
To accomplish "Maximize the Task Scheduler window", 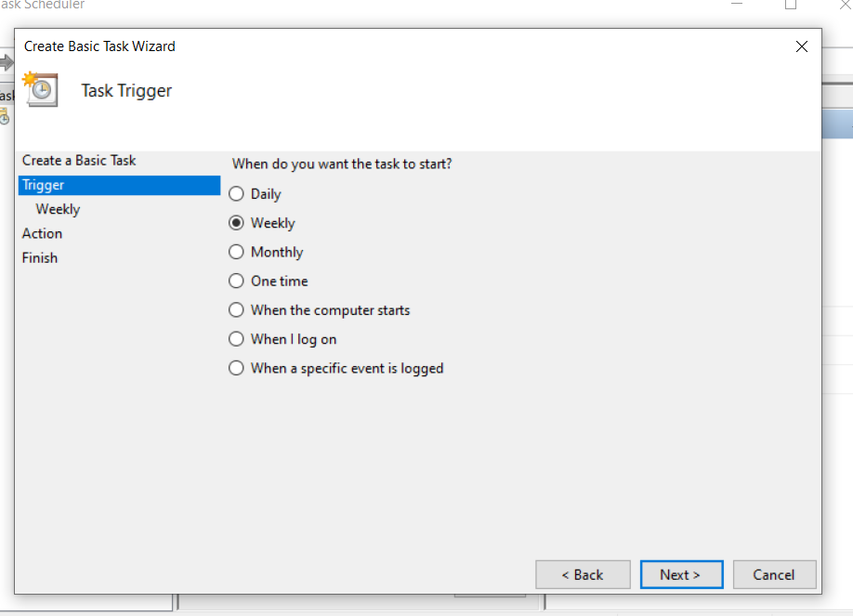I will tap(791, 5).
